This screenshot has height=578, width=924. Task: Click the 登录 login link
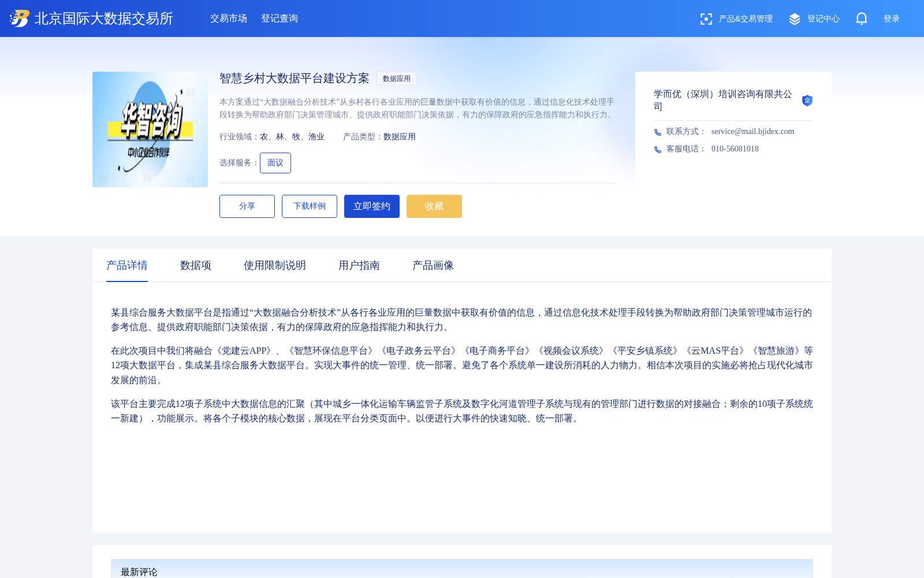[892, 18]
